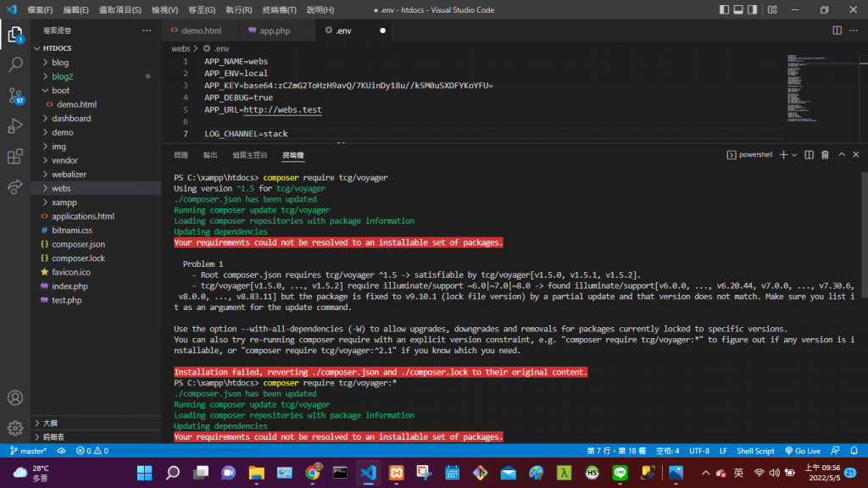
Task: Open Source Control view with 97 changes
Action: [x=15, y=96]
